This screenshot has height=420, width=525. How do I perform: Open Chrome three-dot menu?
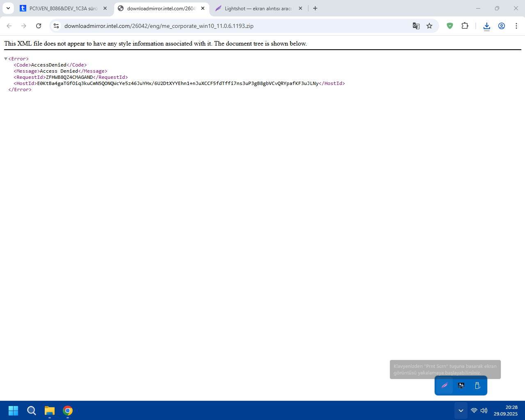pos(516,26)
